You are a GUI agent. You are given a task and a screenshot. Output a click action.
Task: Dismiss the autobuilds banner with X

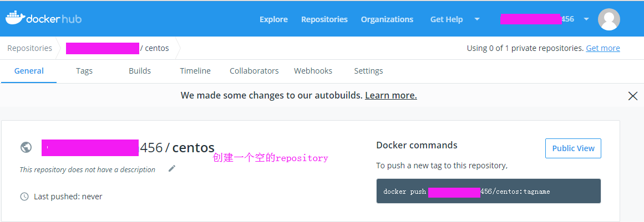[633, 96]
